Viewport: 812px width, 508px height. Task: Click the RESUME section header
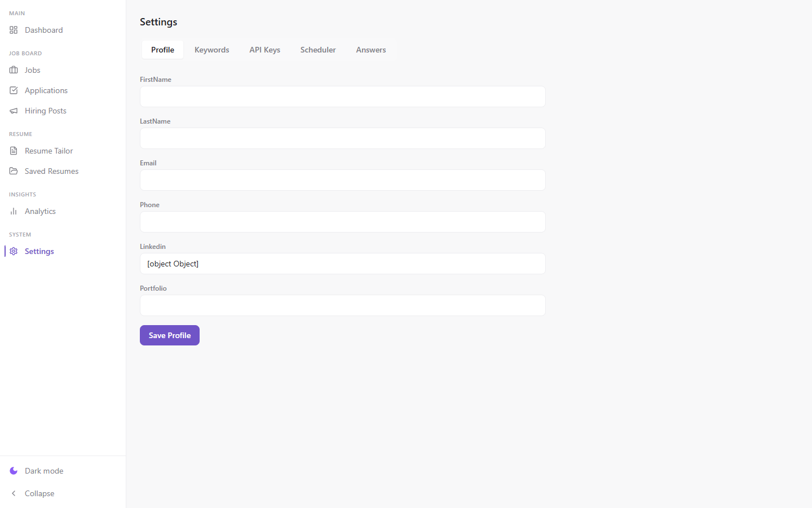pyautogui.click(x=20, y=134)
